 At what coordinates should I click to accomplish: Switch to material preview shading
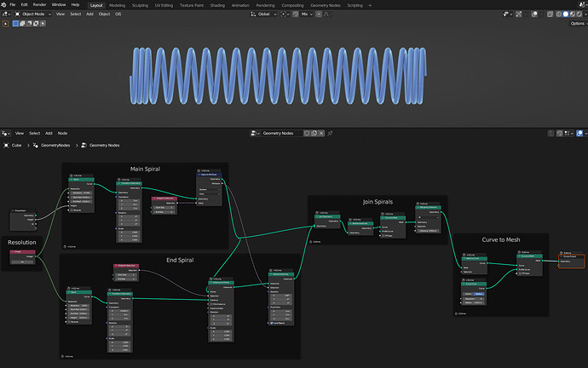[573, 14]
